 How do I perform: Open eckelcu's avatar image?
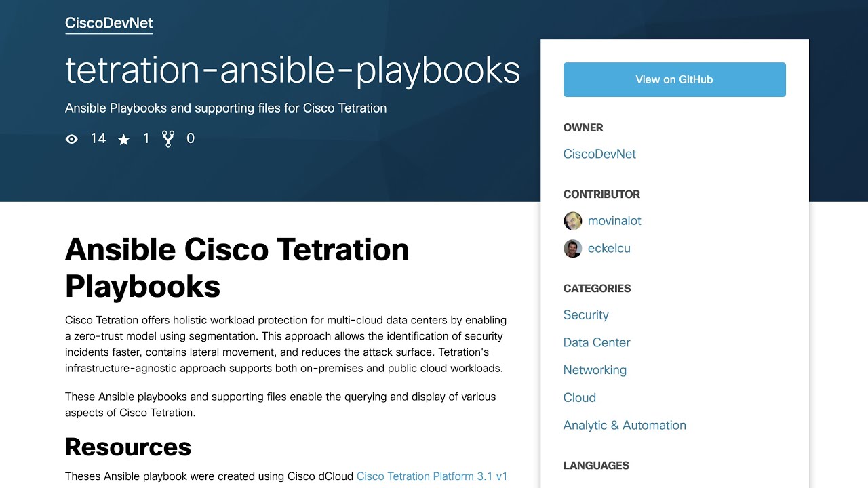coord(572,249)
